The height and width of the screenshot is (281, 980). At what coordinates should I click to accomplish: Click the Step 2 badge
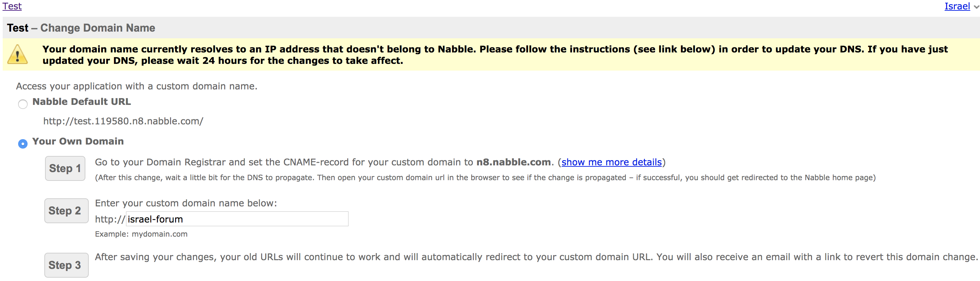[x=65, y=211]
